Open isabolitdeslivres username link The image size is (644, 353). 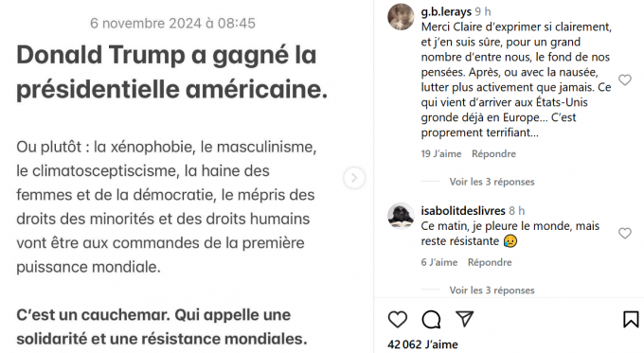tap(463, 210)
